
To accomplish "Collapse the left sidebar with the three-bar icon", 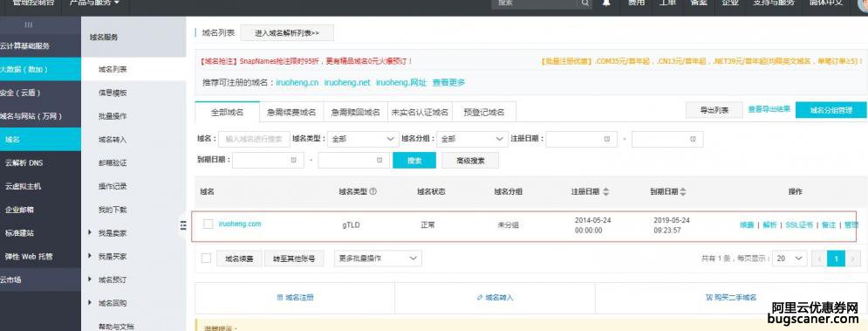I will coord(29,25).
